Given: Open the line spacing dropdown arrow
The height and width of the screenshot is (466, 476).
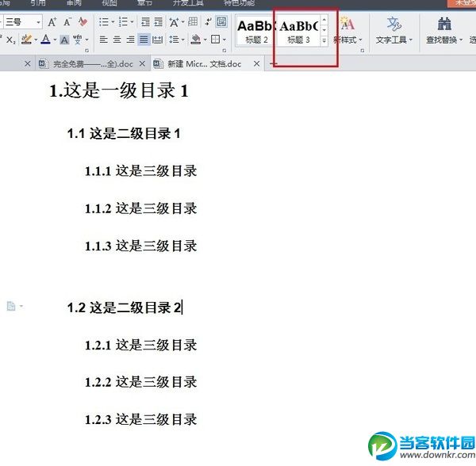Looking at the screenshot, I should click(x=183, y=40).
